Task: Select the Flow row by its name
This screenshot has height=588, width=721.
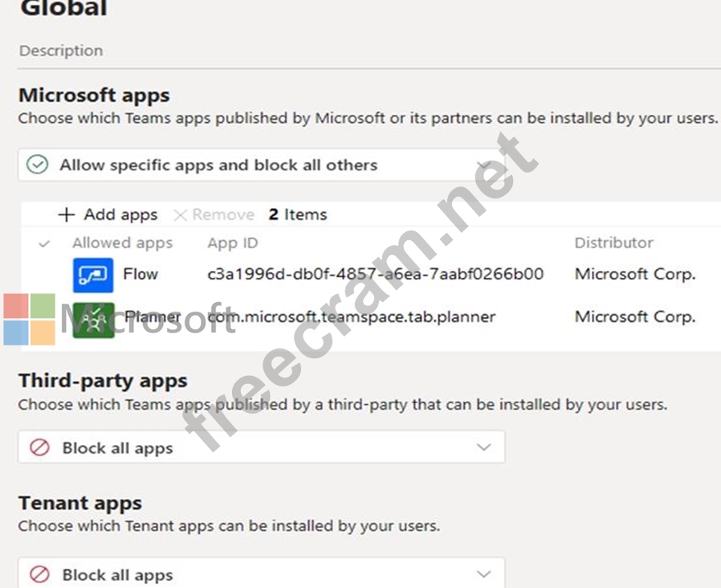Action: pos(141,274)
